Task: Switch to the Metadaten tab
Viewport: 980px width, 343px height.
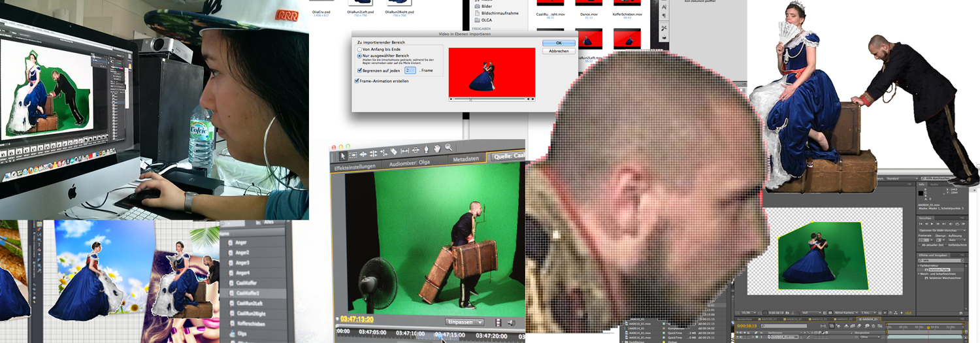Action: point(466,159)
